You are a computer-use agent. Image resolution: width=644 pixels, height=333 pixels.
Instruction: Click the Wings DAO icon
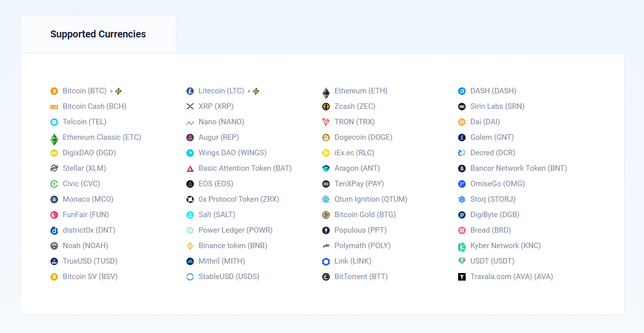click(190, 153)
